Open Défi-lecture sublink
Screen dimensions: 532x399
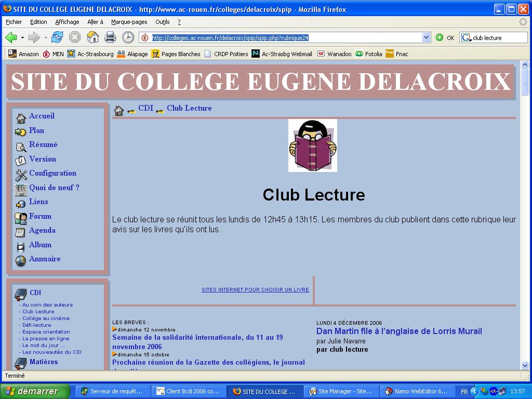[37, 325]
